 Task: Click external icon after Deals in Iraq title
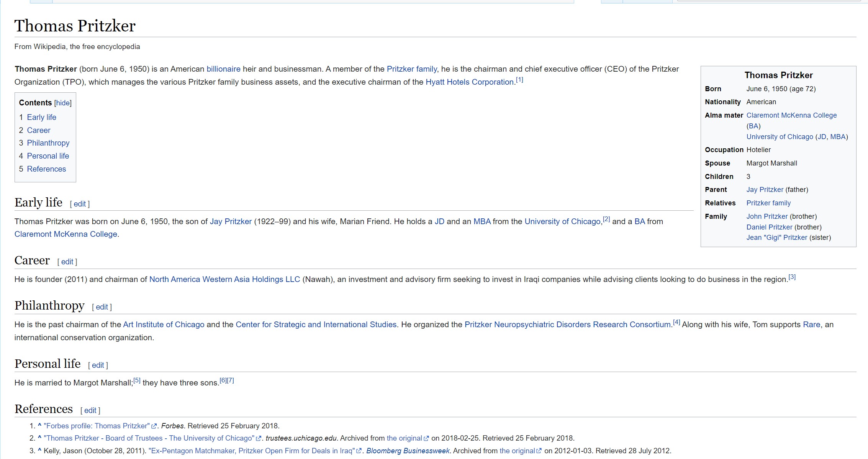click(359, 451)
